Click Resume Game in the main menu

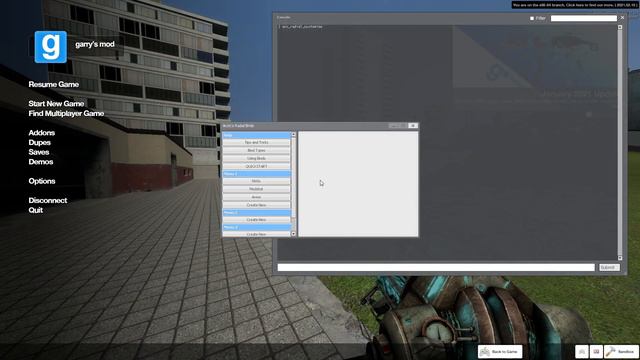click(x=53, y=84)
